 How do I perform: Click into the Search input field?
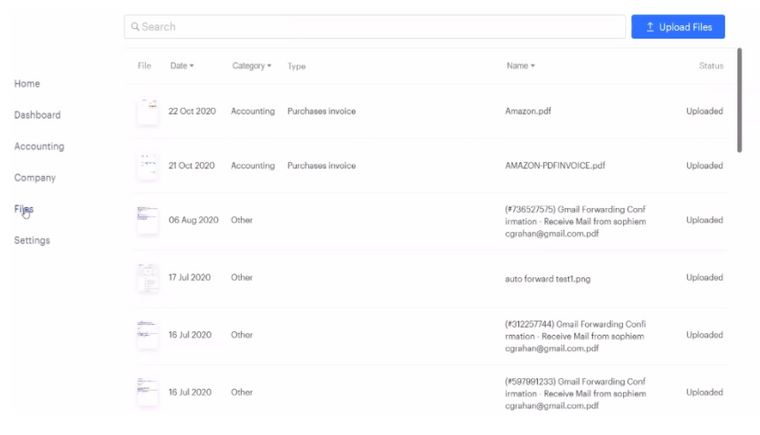pyautogui.click(x=380, y=27)
